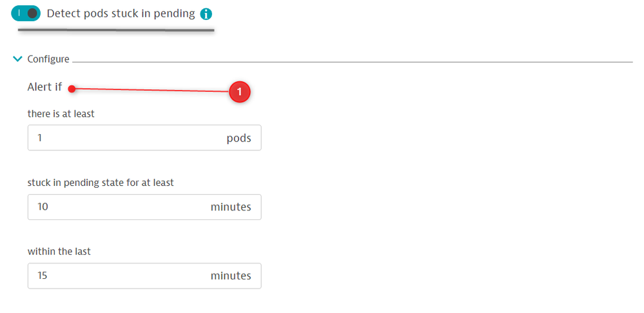This screenshot has width=644, height=313.
Task: Select the within the last minutes input
Action: point(122,276)
